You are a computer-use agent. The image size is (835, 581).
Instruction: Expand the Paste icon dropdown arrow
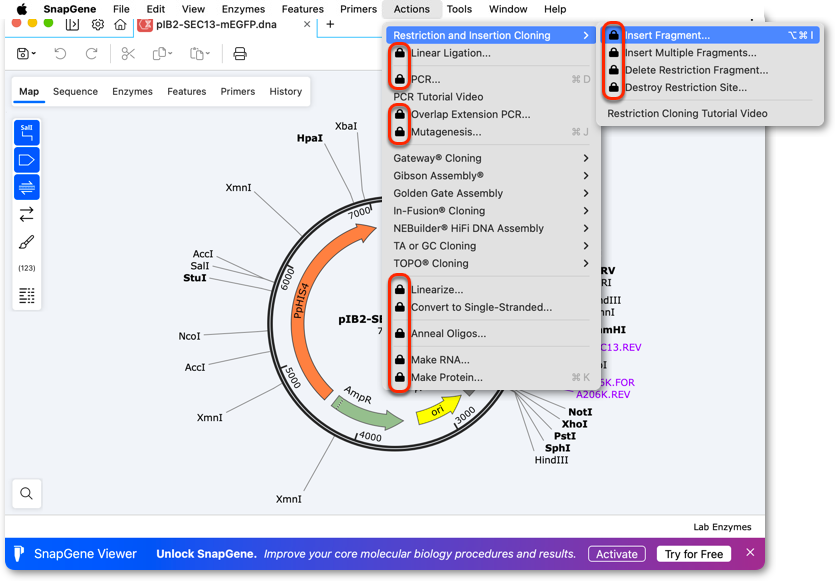pyautogui.click(x=208, y=54)
